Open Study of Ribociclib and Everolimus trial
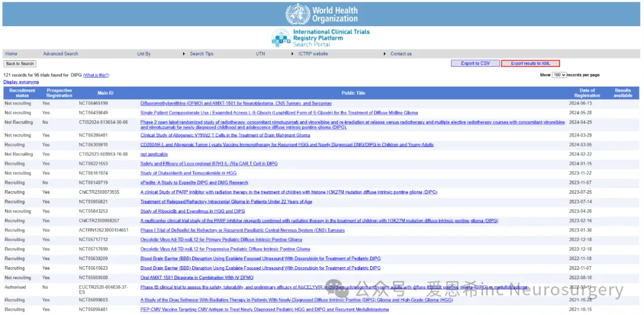Screen dimensions: 644x315 [192, 211]
